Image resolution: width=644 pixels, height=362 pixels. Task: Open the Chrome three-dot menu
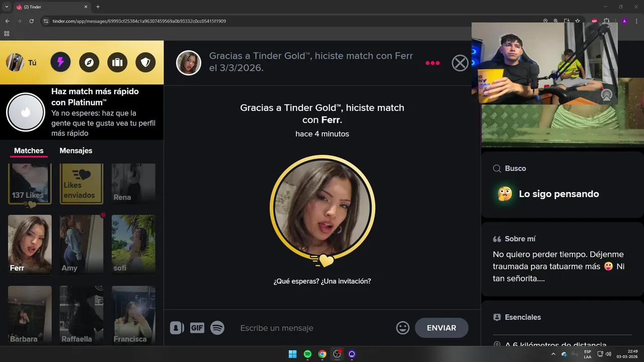(637, 21)
